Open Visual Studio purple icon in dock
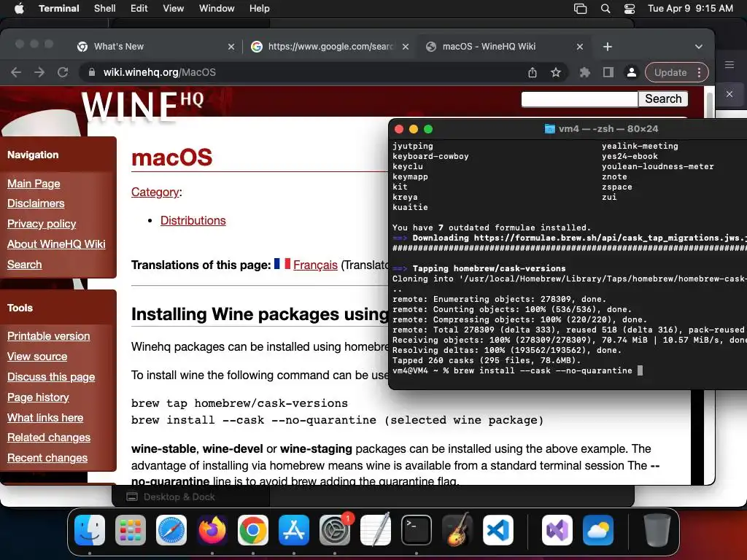Image resolution: width=747 pixels, height=560 pixels. coord(557,530)
